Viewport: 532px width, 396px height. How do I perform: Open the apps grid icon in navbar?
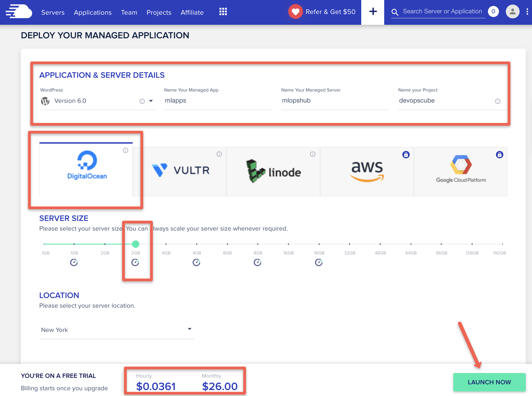click(x=223, y=11)
